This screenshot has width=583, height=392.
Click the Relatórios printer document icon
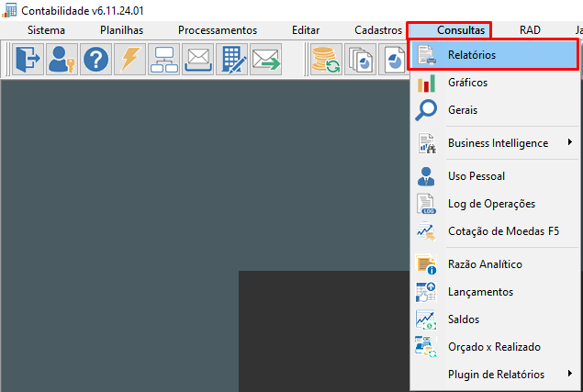click(427, 55)
